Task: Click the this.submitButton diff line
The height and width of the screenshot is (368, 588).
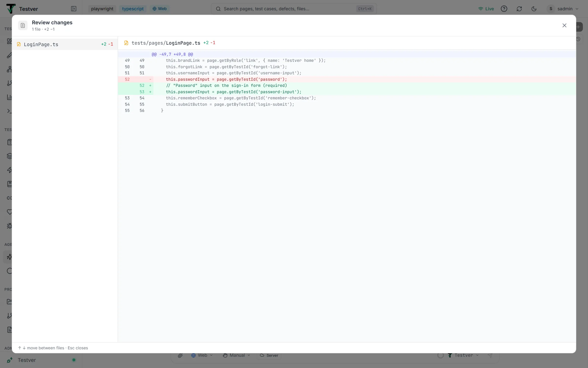Action: point(347,104)
